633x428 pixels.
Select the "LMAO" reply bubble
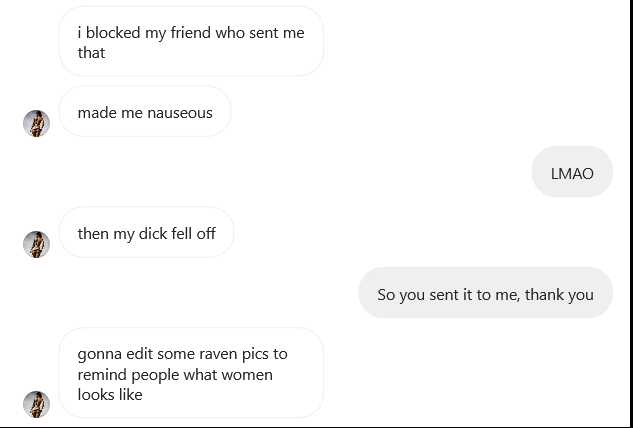pos(572,173)
